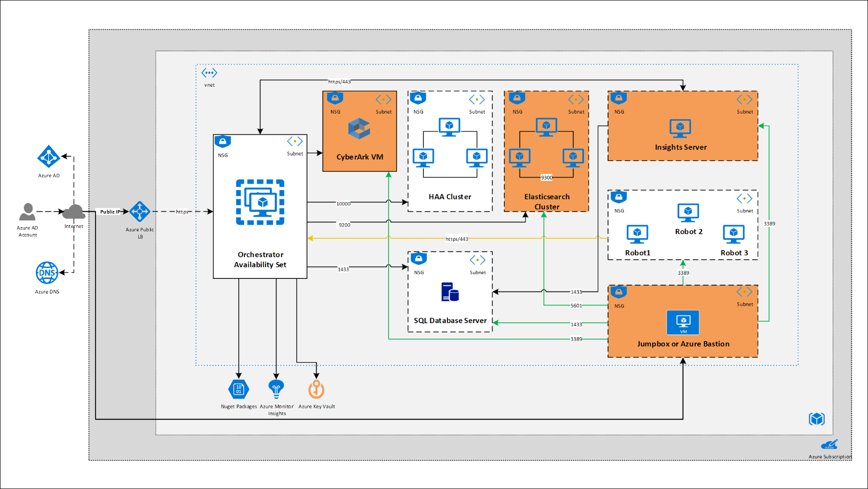Select the 9300 port label
This screenshot has width=868, height=489.
547,178
